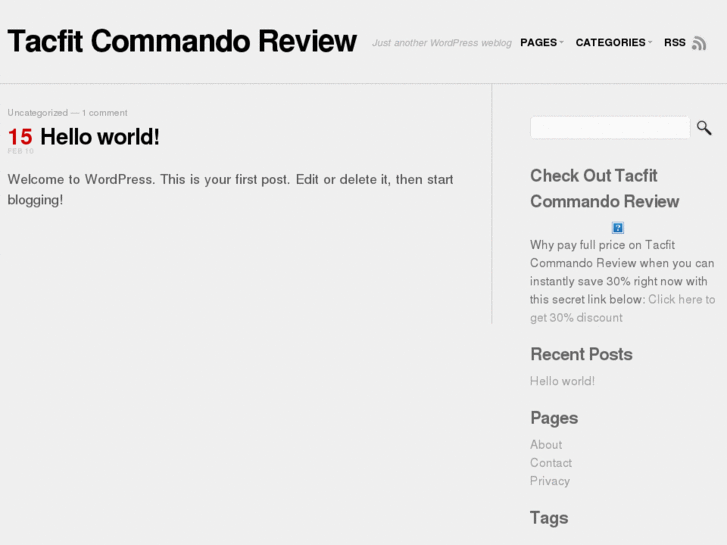Click the 'Welcome to WordPress' post text
Screen dimensions: 727x545
tap(230, 189)
